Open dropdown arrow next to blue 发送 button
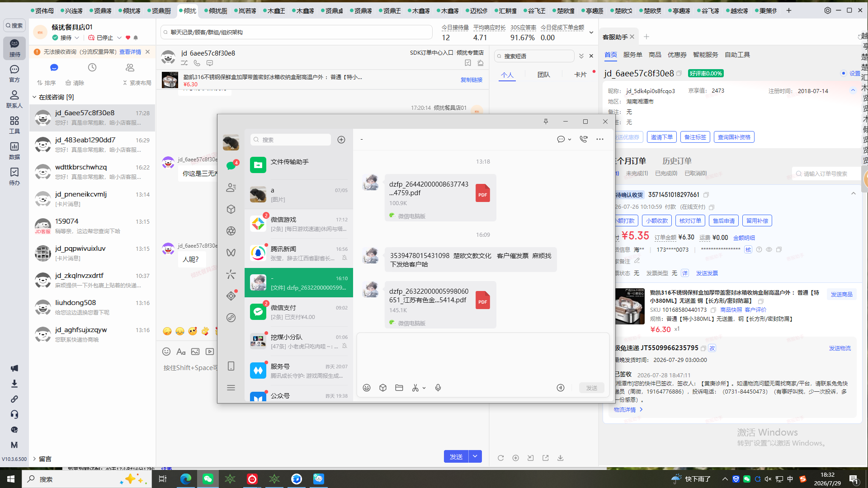This screenshot has width=868, height=488. pos(475,456)
